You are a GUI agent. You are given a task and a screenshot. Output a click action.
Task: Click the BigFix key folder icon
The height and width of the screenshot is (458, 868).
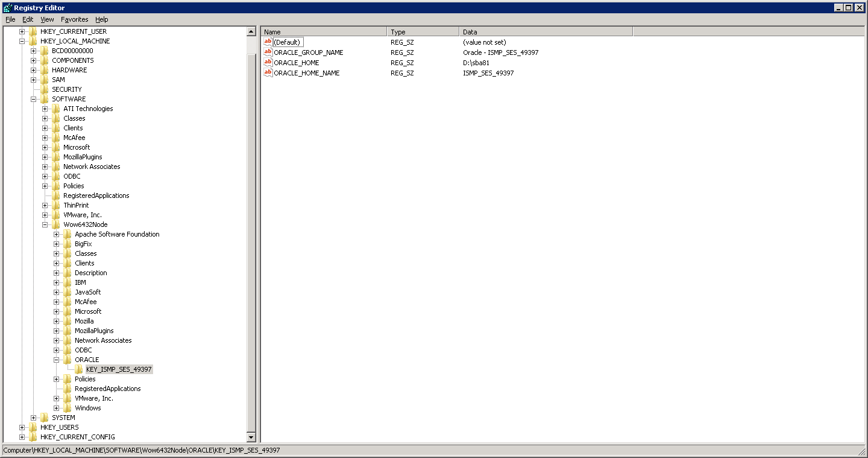tap(68, 244)
